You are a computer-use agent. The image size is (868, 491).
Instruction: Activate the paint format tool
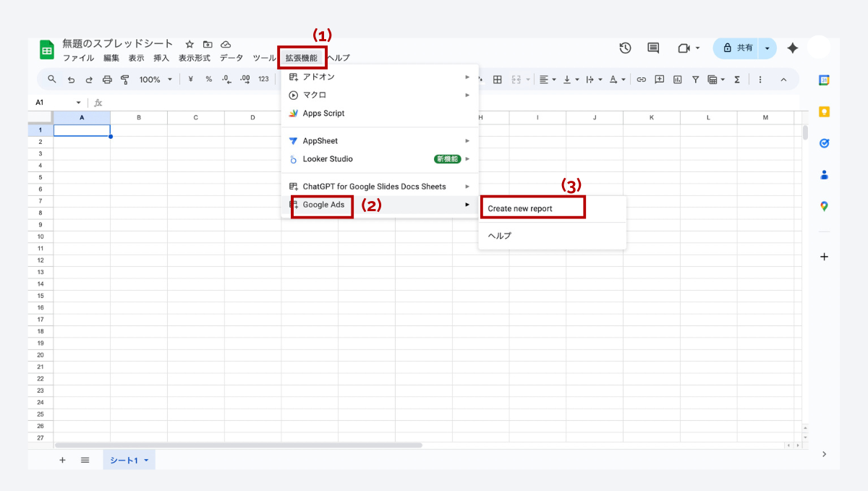[x=125, y=80]
